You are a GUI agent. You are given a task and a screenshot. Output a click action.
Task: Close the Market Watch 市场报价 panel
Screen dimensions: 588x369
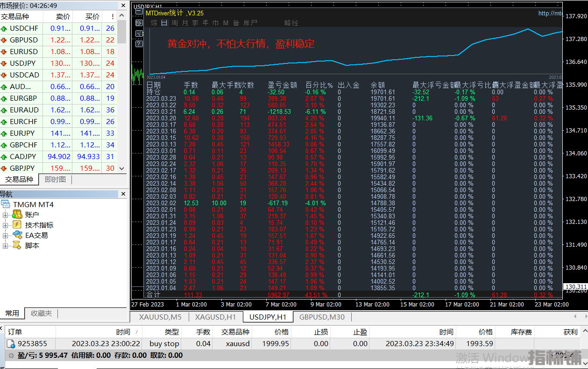(123, 6)
